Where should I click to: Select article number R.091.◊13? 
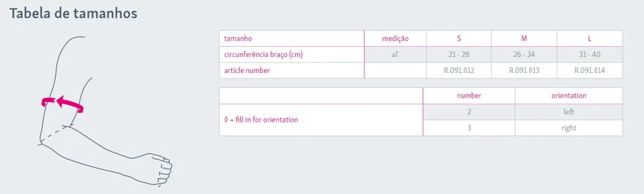[524, 70]
